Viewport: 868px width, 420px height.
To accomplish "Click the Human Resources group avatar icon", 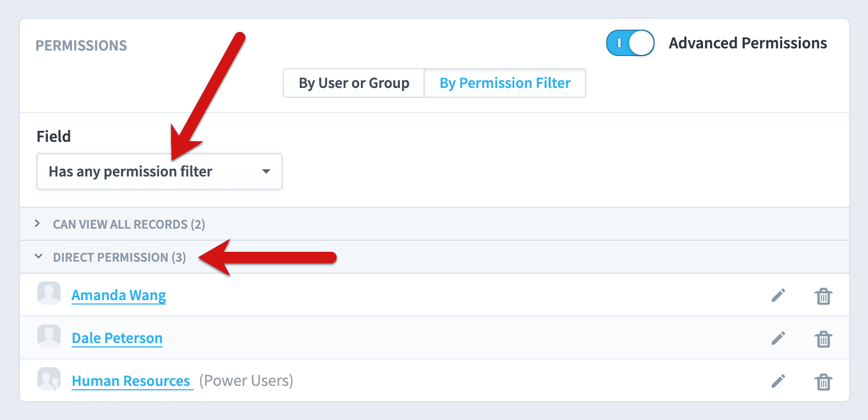I will pos(49,379).
